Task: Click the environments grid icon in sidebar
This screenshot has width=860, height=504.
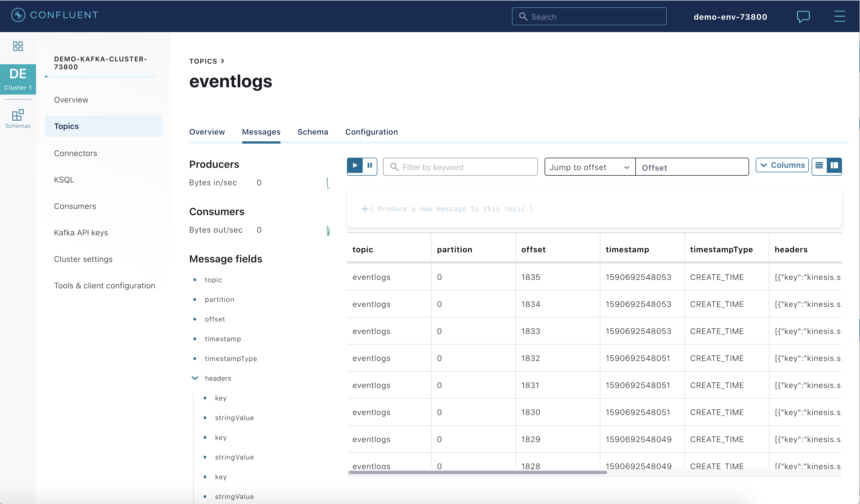Action: pyautogui.click(x=18, y=46)
